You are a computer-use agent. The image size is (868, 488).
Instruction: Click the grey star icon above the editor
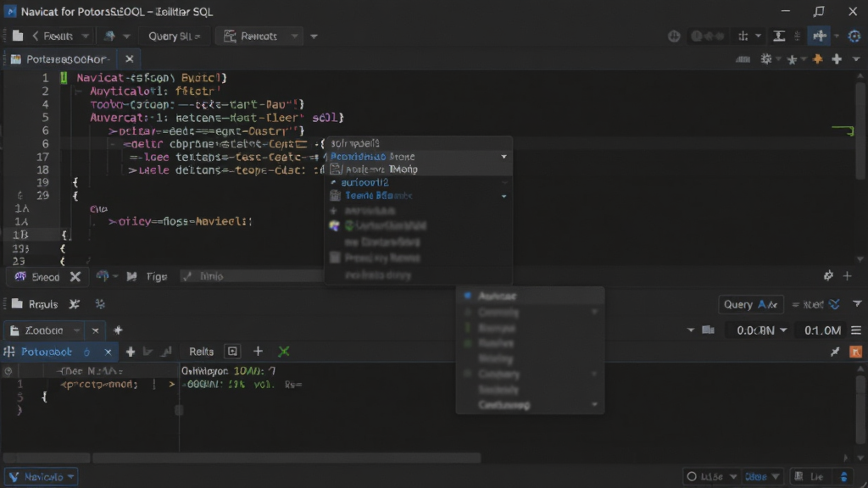point(793,59)
